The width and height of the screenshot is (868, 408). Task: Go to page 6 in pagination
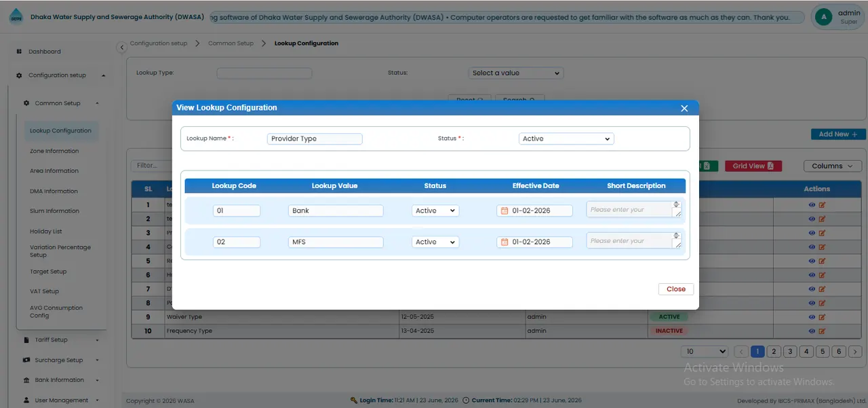point(839,352)
